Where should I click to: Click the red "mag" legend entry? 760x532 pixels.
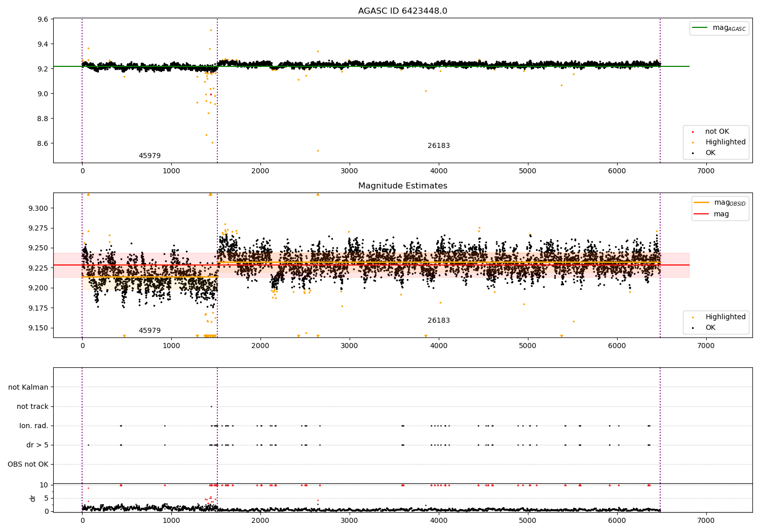(x=712, y=214)
